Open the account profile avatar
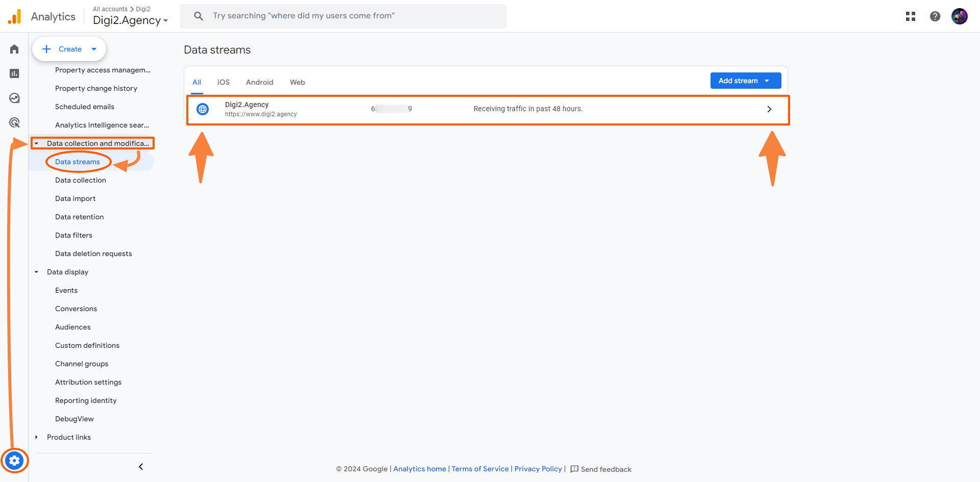Image resolution: width=980 pixels, height=482 pixels. click(960, 16)
